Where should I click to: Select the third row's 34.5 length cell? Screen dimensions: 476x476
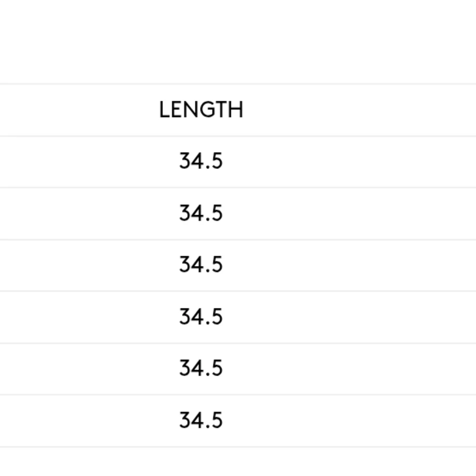(x=201, y=265)
